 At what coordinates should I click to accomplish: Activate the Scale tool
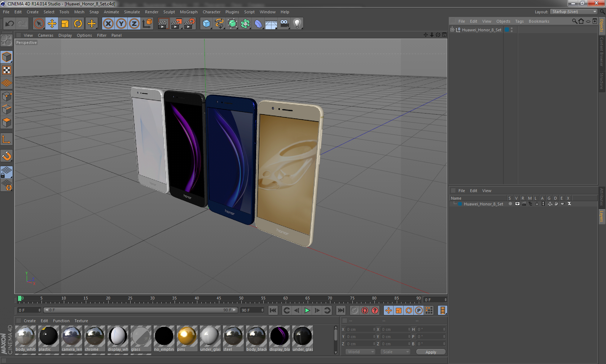(65, 24)
